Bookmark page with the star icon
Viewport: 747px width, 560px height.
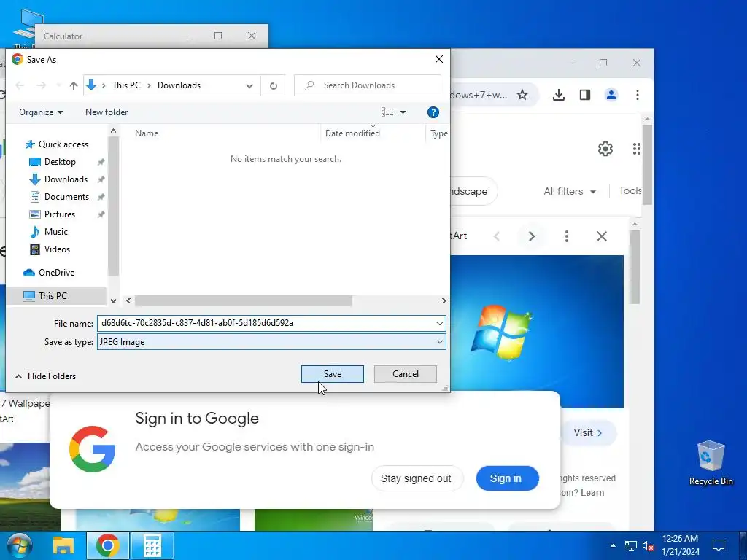(522, 95)
